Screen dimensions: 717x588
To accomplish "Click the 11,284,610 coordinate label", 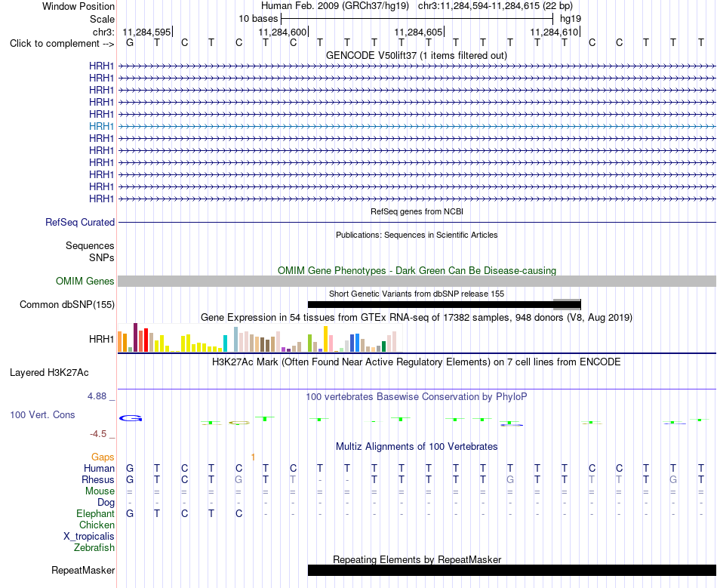I will (554, 32).
